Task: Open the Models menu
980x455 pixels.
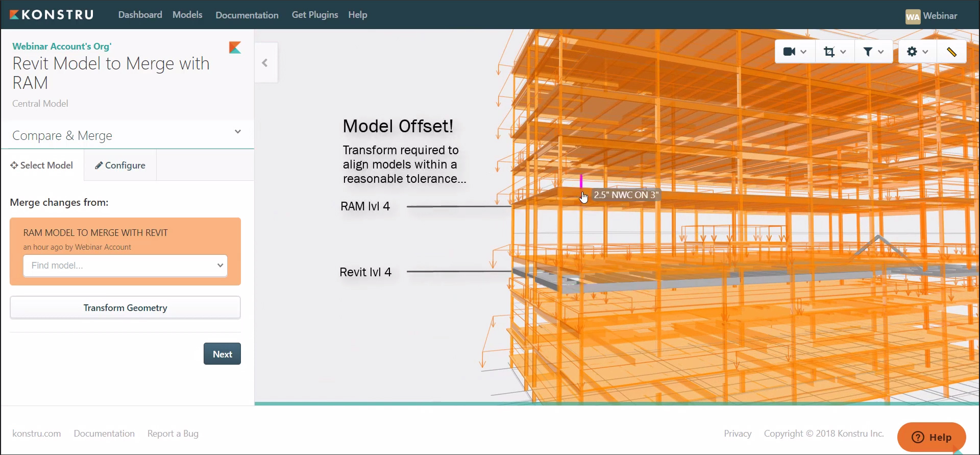Action: (x=187, y=15)
